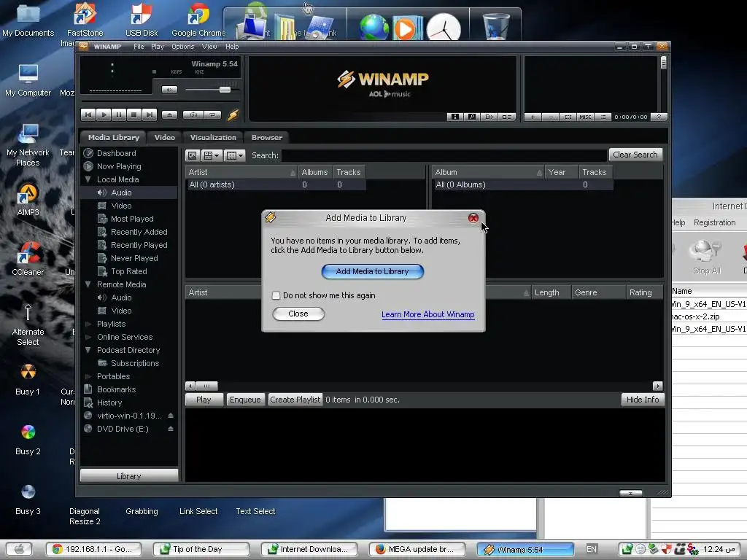Click the Add Media to Library button
The width and height of the screenshot is (747, 560).
click(x=373, y=271)
